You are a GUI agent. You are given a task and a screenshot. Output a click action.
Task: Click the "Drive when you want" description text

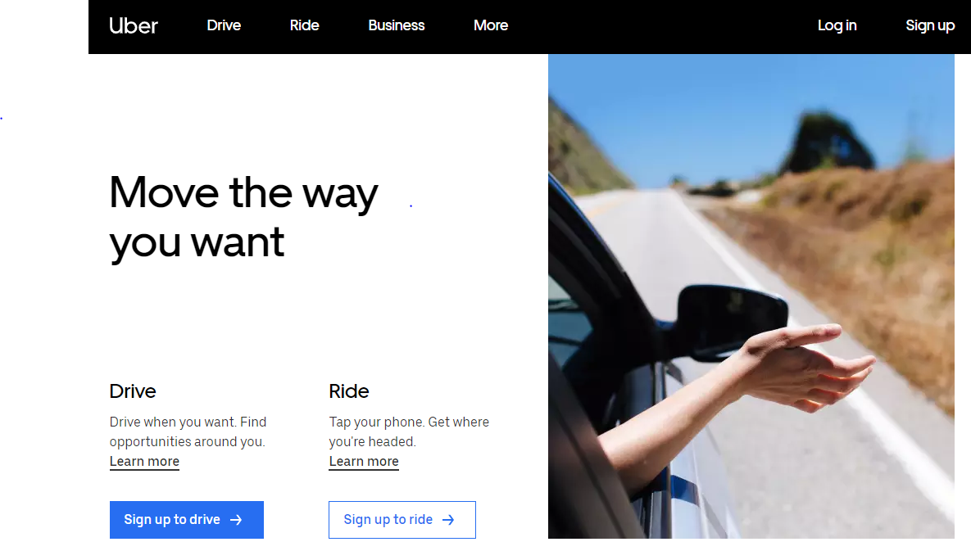(x=188, y=432)
